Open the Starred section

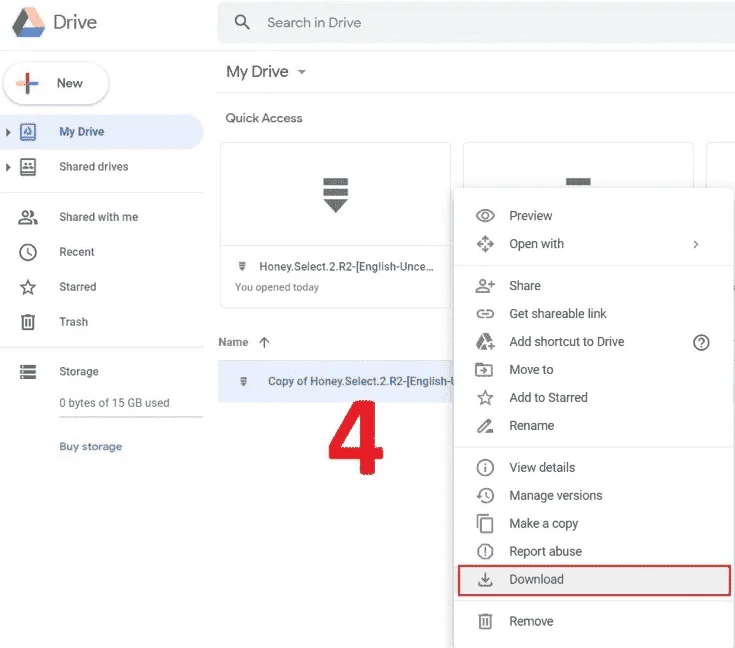[78, 287]
